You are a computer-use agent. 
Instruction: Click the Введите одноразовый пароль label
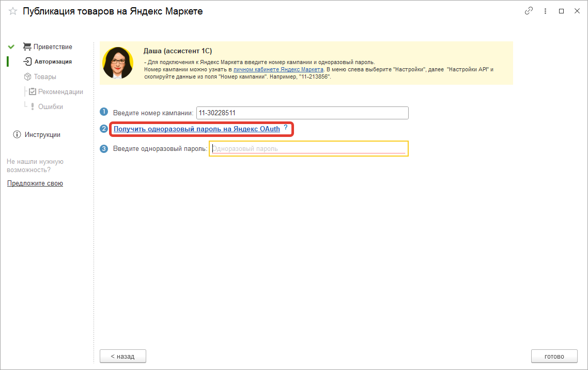pos(160,149)
